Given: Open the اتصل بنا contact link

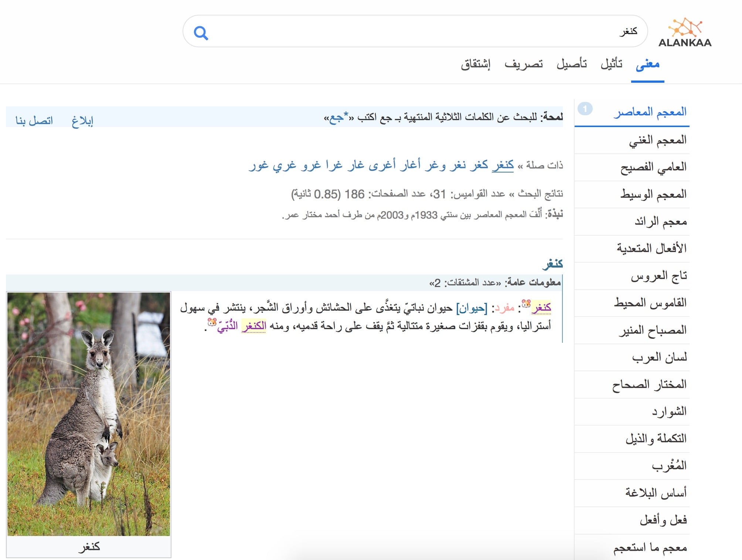Looking at the screenshot, I should click(x=34, y=120).
